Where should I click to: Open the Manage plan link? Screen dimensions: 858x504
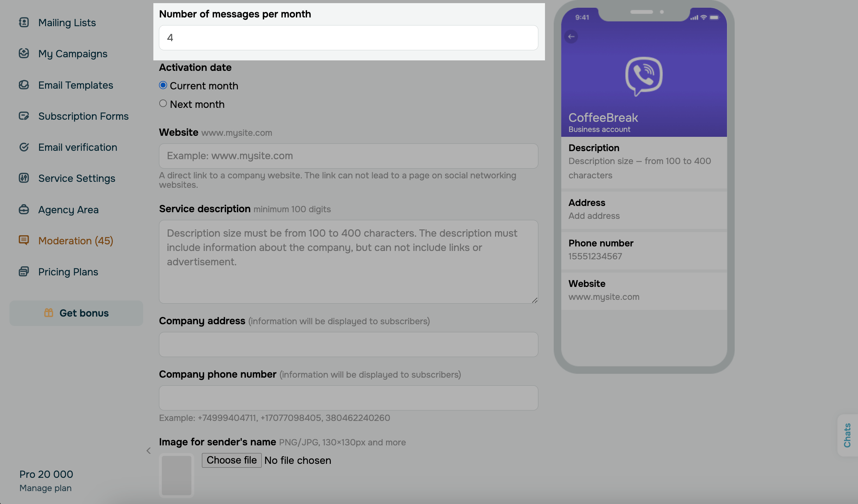45,488
